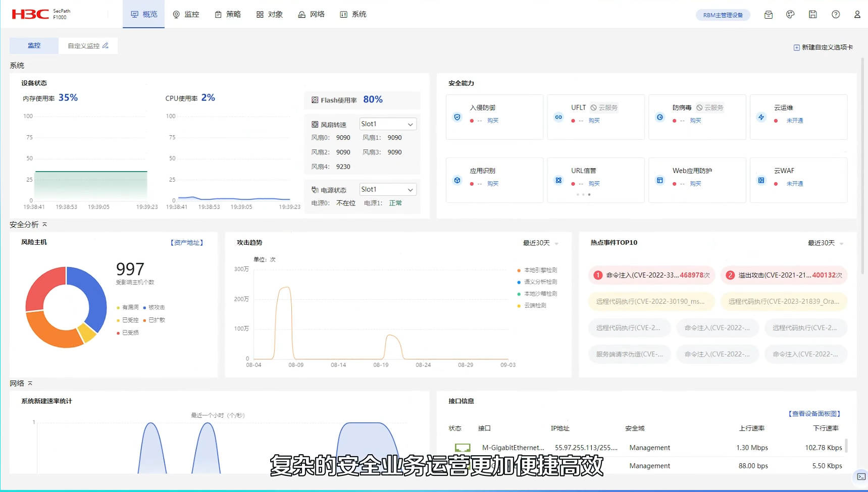
Task: Open the message inbox icon
Action: point(768,15)
